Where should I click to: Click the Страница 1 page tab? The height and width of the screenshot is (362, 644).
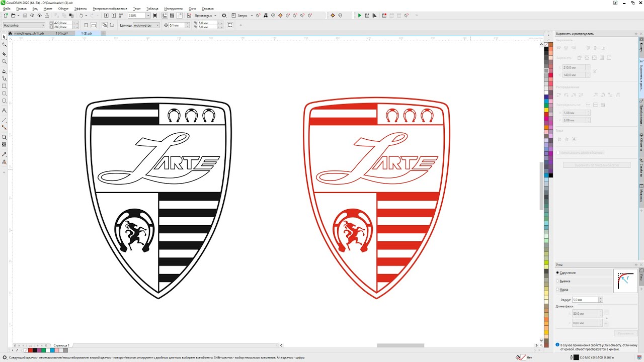(x=61, y=345)
